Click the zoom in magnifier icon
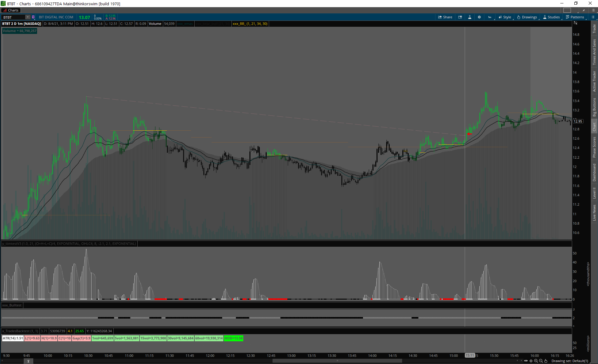The height and width of the screenshot is (364, 598). 536,361
